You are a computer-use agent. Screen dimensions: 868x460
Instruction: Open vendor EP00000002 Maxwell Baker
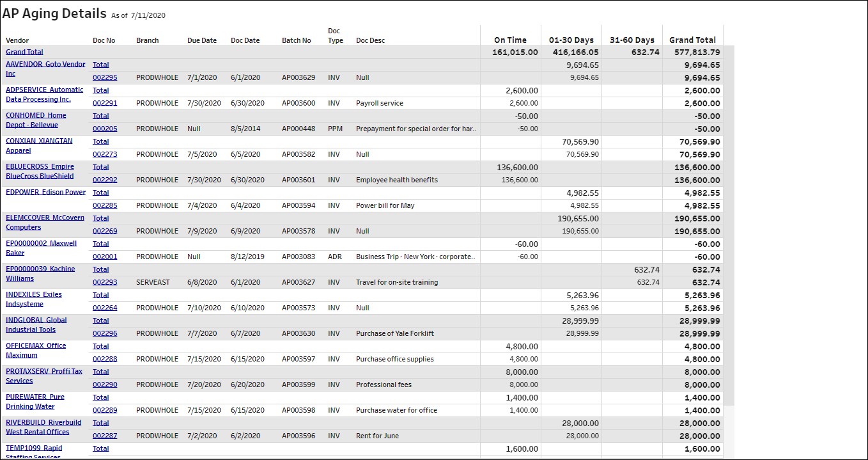click(41, 248)
